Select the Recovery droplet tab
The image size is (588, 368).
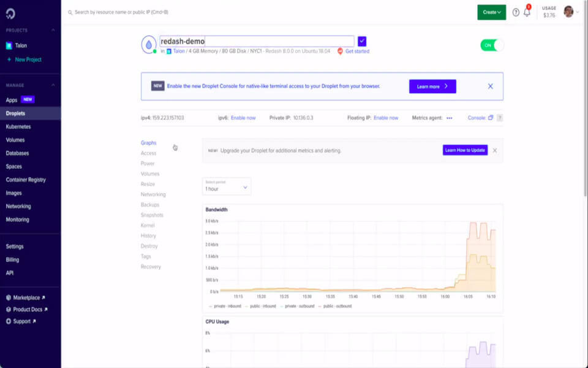point(151,267)
